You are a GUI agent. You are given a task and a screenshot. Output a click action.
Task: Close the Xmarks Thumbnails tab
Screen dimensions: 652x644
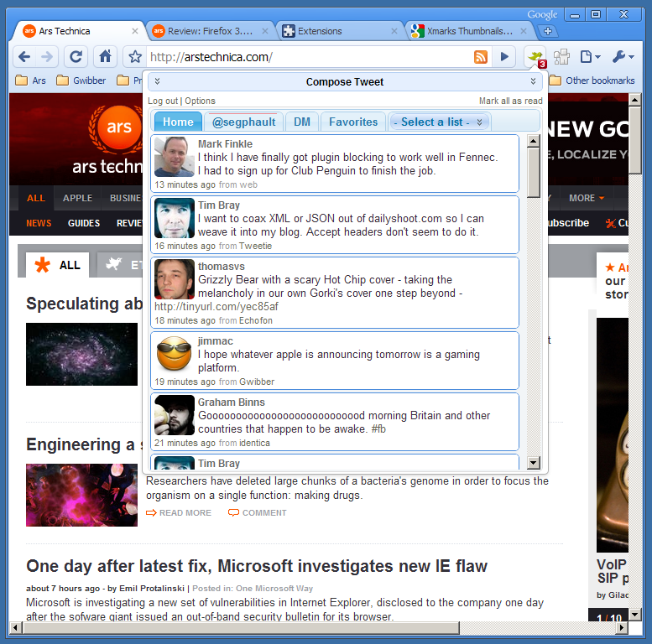point(524,31)
